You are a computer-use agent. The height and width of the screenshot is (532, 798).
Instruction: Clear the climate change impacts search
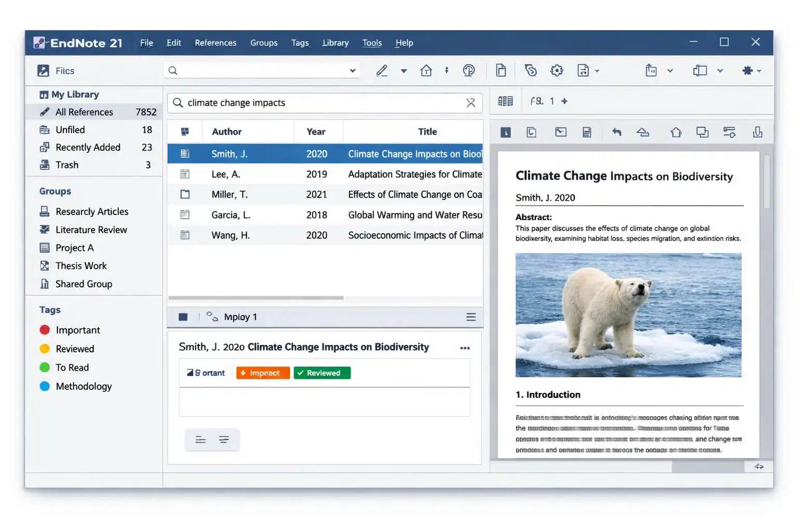(x=471, y=103)
